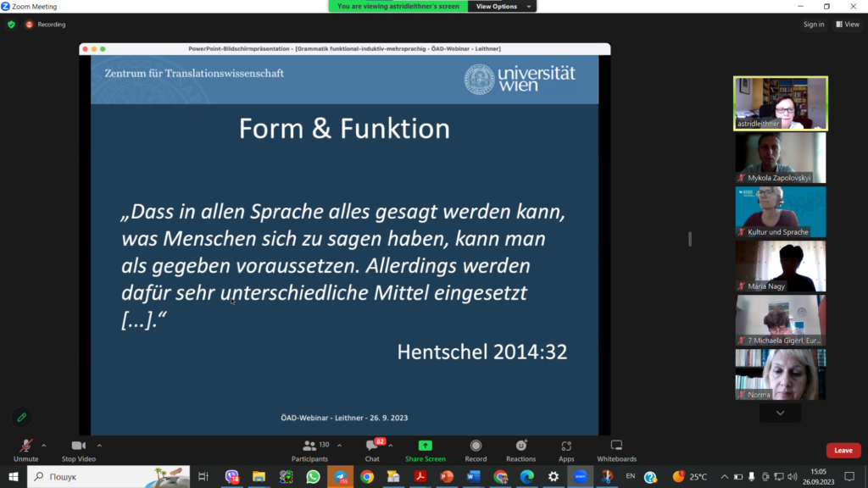
Task: Select Mykola Zapolovskyi's video thumbnail
Action: click(x=781, y=158)
